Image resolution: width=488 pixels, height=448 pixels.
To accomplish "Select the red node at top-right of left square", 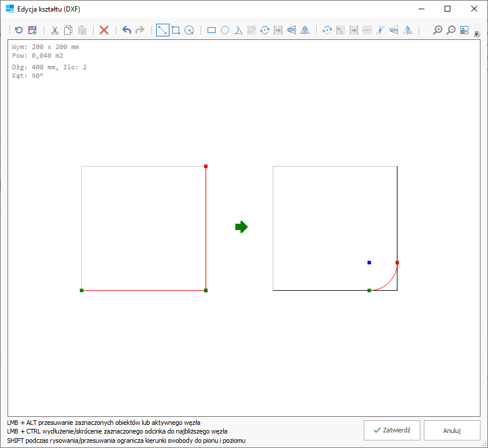I will [x=206, y=166].
